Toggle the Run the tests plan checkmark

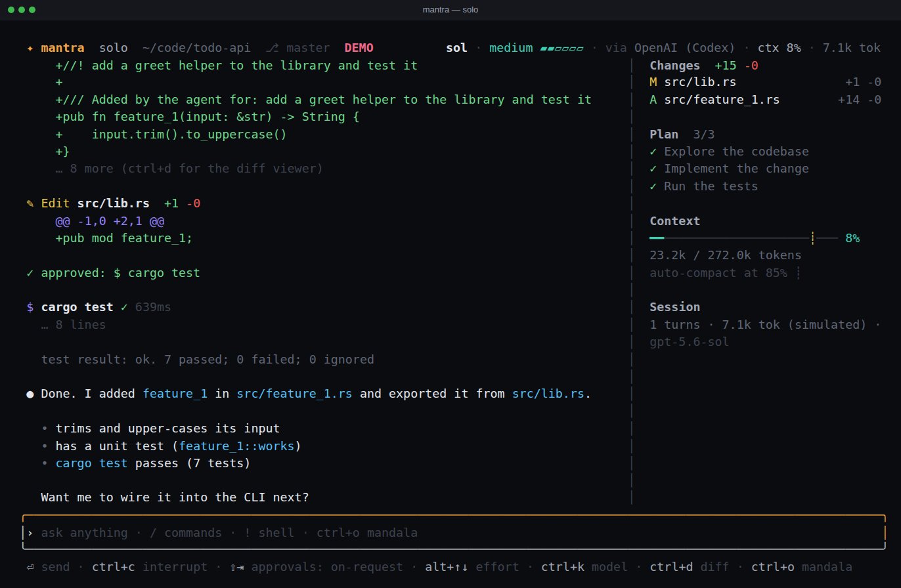(x=653, y=186)
